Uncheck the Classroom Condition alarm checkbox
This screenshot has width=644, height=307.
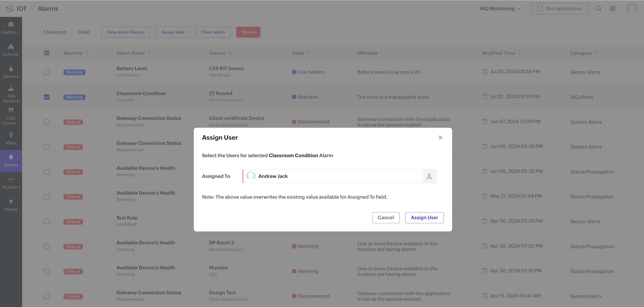tap(47, 97)
